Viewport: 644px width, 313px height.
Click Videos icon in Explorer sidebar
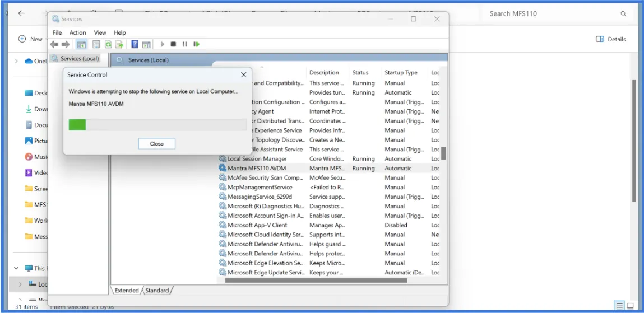pyautogui.click(x=29, y=172)
